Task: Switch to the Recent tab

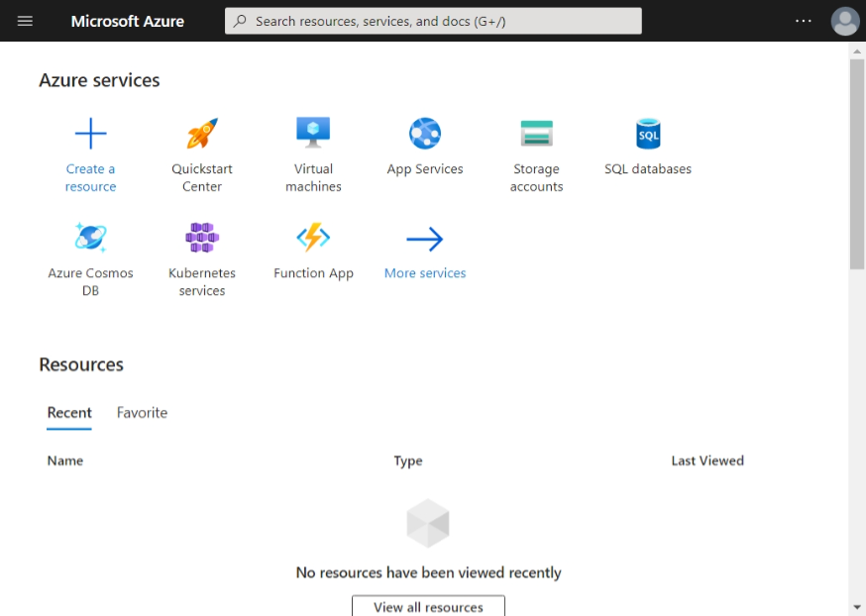Action: (69, 413)
